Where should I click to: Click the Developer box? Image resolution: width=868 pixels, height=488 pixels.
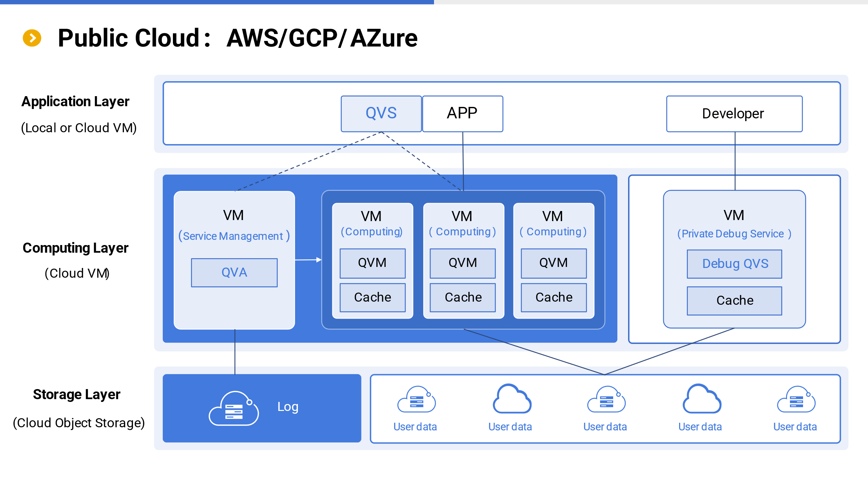pyautogui.click(x=734, y=113)
